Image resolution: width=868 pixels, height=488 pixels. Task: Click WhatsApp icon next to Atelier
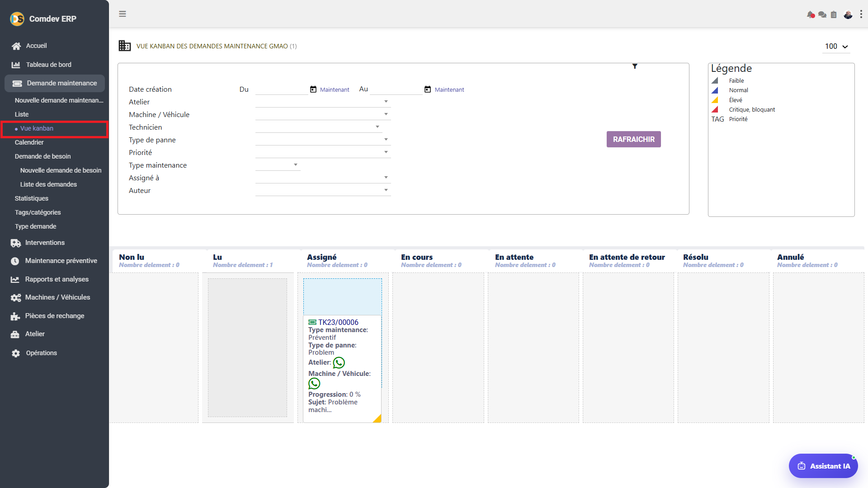(x=339, y=363)
